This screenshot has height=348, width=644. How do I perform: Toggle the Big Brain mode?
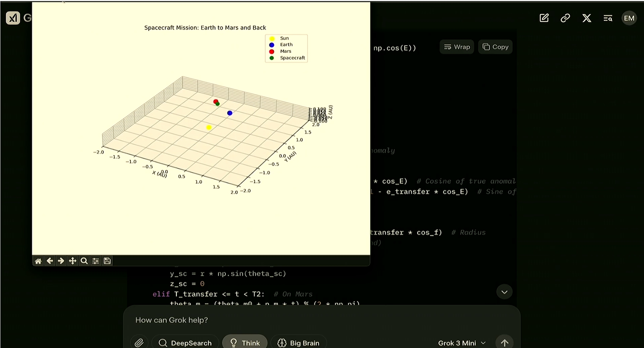tap(298, 342)
